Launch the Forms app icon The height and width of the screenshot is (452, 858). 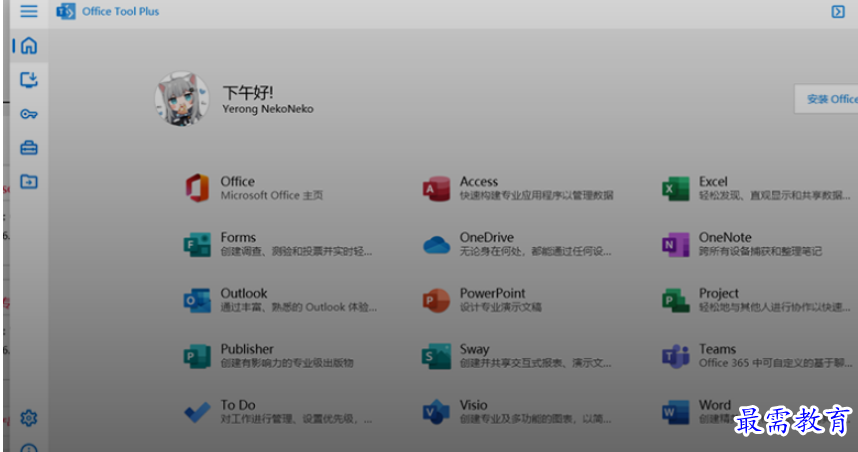[x=197, y=244]
